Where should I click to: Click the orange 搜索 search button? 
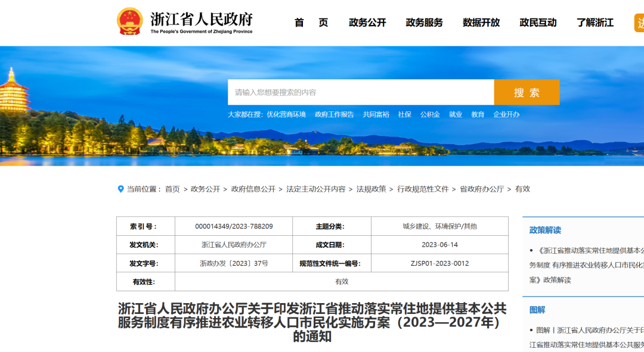(527, 92)
